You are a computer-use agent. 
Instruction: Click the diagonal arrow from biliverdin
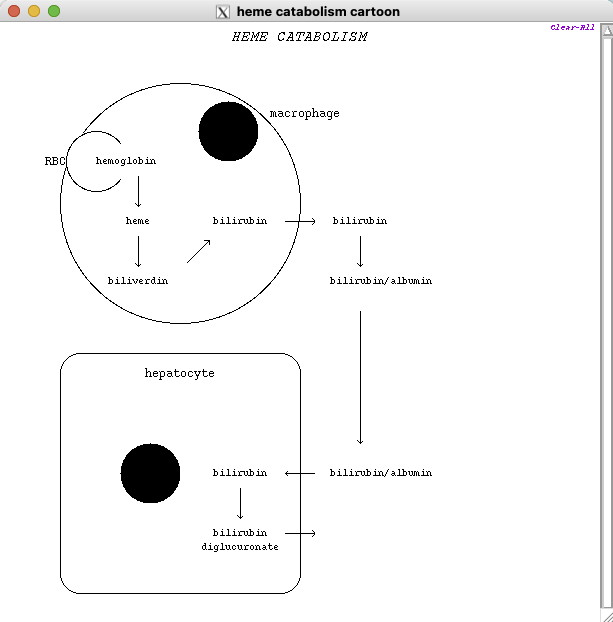pos(198,251)
